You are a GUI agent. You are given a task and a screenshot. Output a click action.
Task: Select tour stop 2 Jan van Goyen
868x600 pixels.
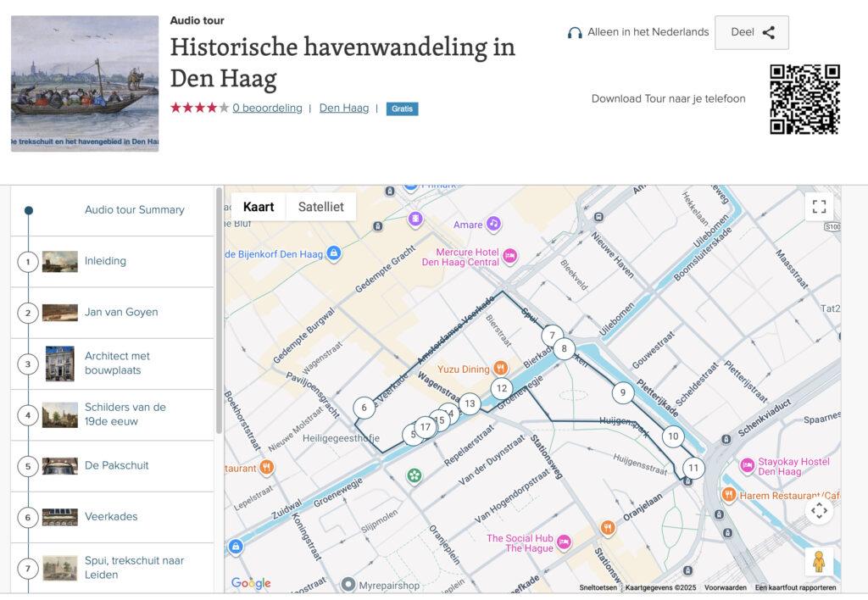[x=121, y=313]
